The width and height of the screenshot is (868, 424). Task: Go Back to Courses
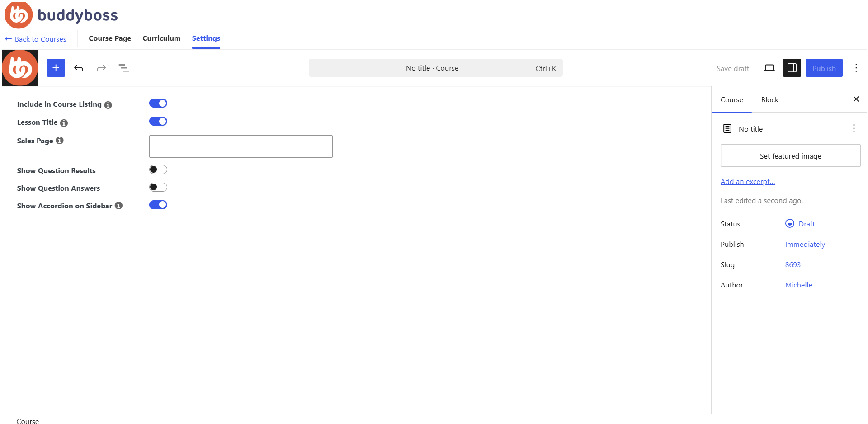point(36,39)
